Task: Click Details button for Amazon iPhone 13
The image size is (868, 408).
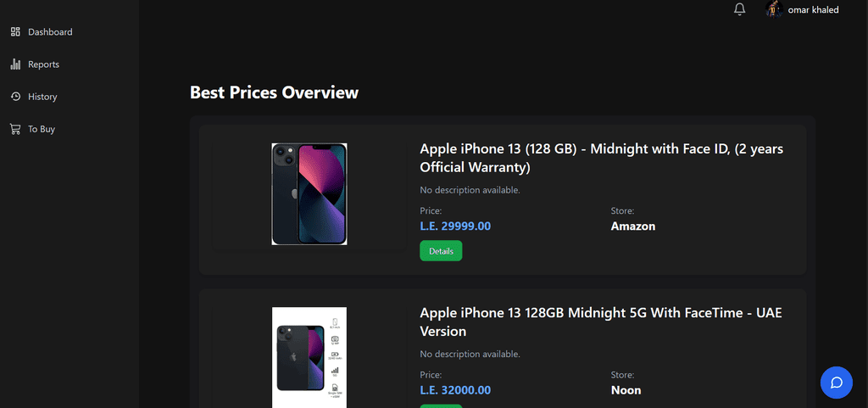Action: coord(441,251)
